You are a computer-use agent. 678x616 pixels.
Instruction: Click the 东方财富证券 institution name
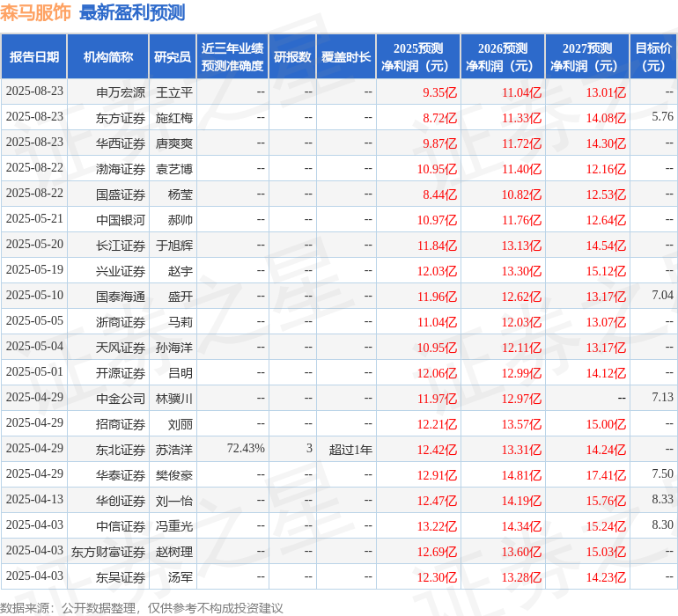108,552
